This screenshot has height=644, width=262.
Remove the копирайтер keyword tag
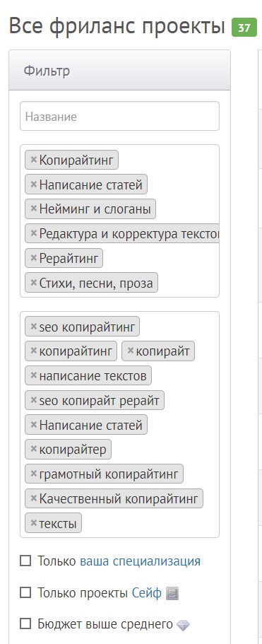[34, 449]
